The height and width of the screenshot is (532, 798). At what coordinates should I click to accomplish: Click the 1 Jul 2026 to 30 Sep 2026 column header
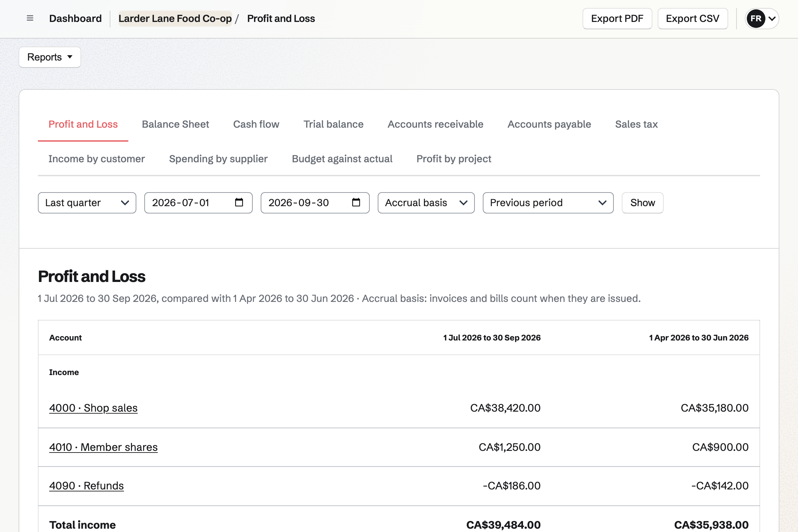click(492, 338)
